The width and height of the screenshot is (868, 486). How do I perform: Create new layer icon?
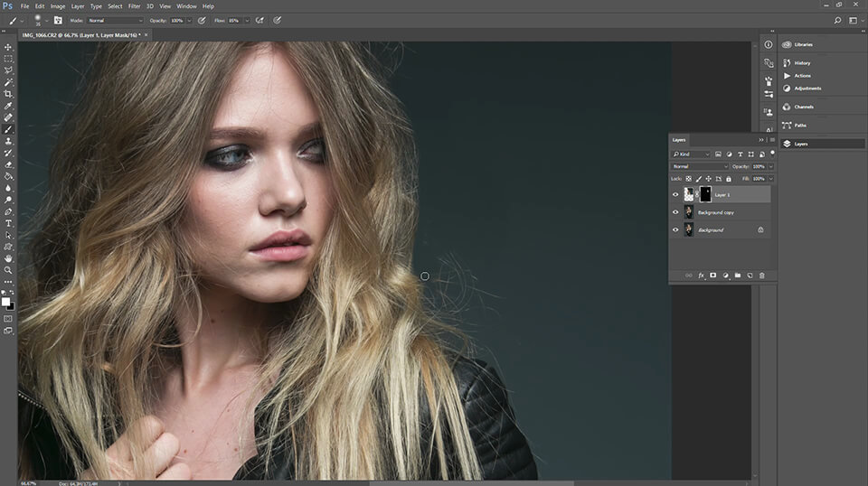click(750, 276)
